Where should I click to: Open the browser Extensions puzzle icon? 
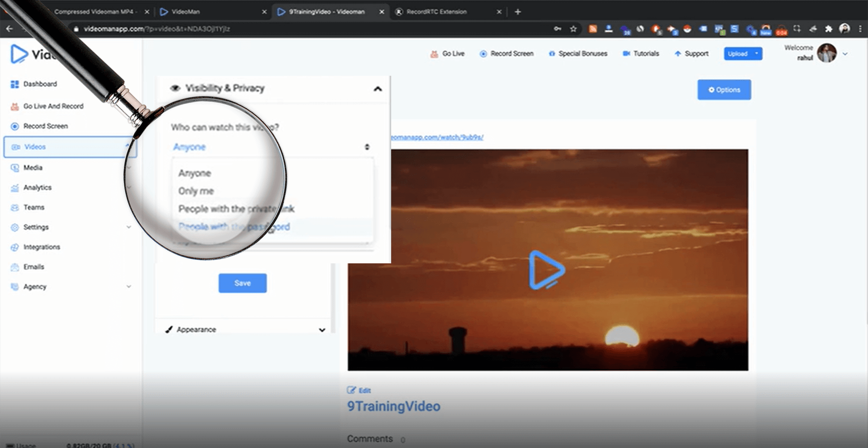coord(828,29)
